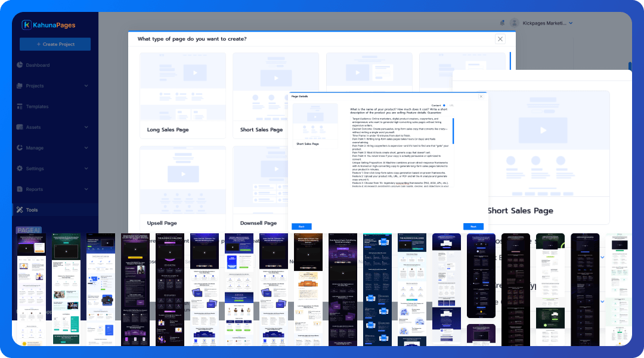The image size is (644, 358).
Task: Open the Kickpages Marketi... account dropdown
Action: (x=547, y=23)
